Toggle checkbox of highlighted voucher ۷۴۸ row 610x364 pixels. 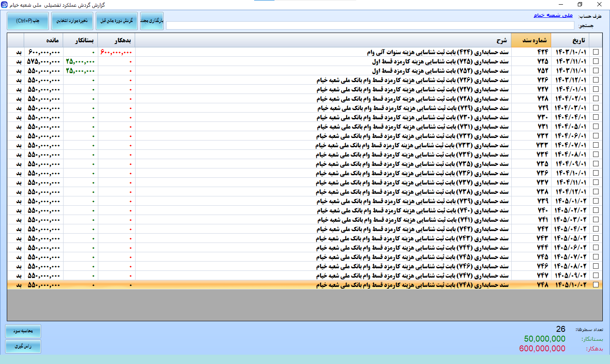tap(596, 285)
